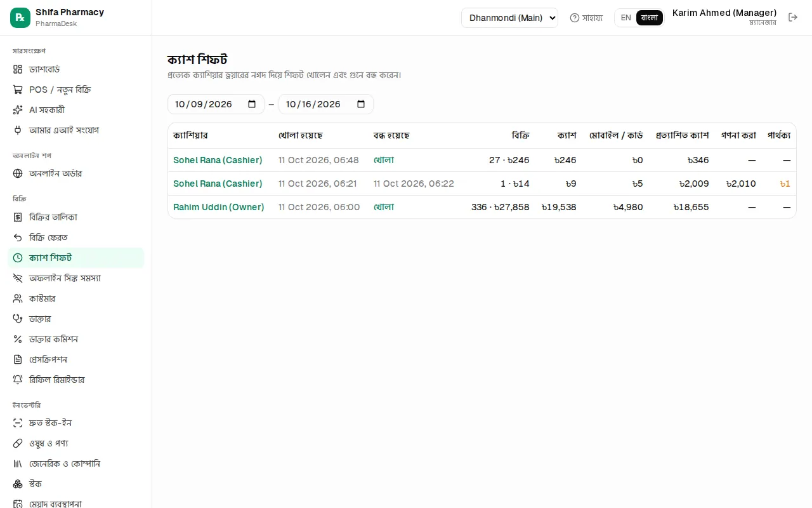The width and height of the screenshot is (812, 508).
Task: Open the globe icon for online orders
Action: pyautogui.click(x=18, y=173)
